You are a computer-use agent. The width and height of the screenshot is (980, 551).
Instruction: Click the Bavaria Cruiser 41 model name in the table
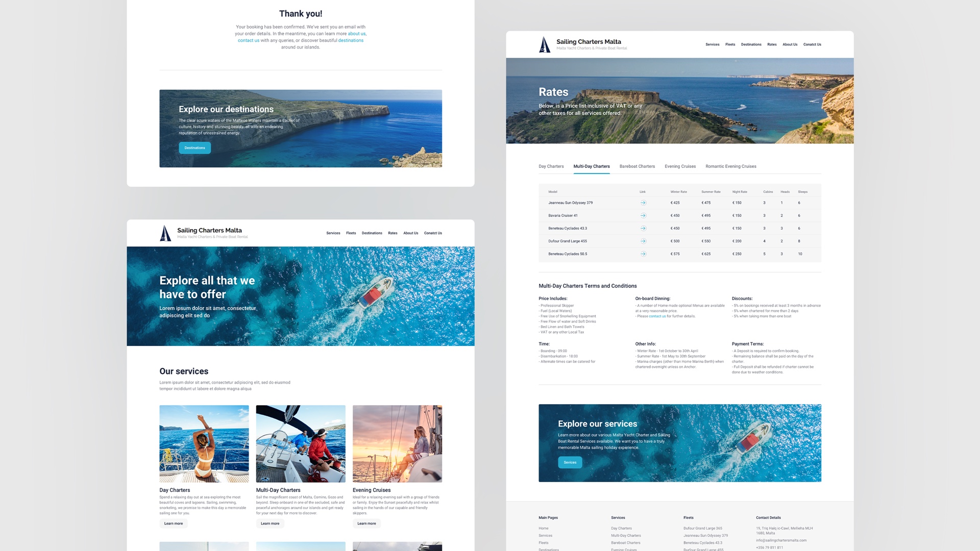coord(563,215)
